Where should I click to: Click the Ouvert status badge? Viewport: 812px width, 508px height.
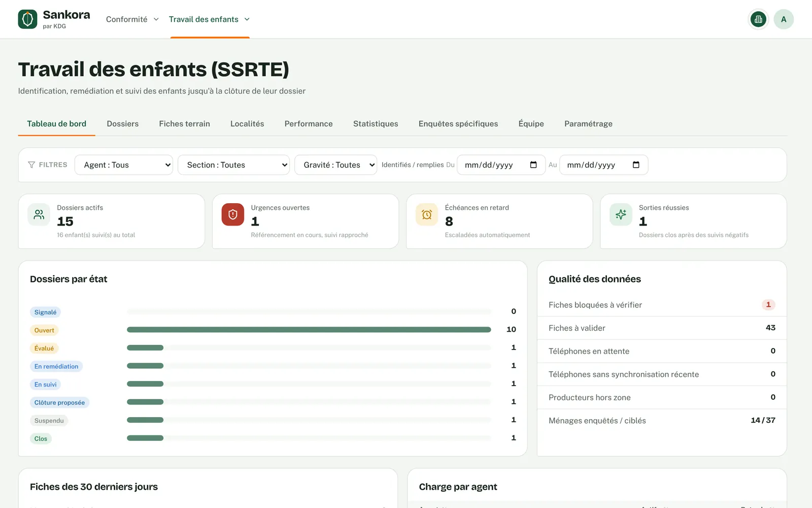(44, 330)
